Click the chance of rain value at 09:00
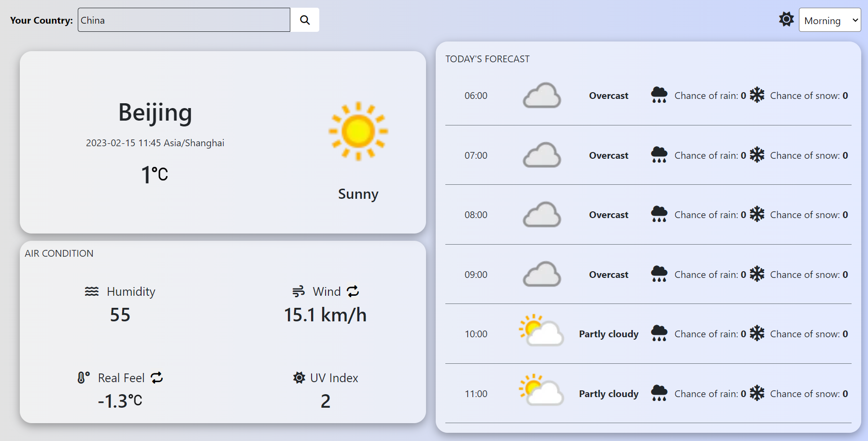This screenshot has width=868, height=441. point(744,274)
